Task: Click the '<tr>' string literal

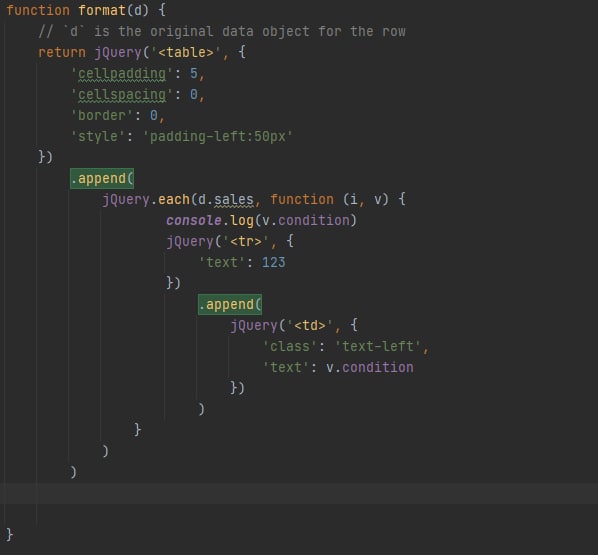Action: [246, 241]
